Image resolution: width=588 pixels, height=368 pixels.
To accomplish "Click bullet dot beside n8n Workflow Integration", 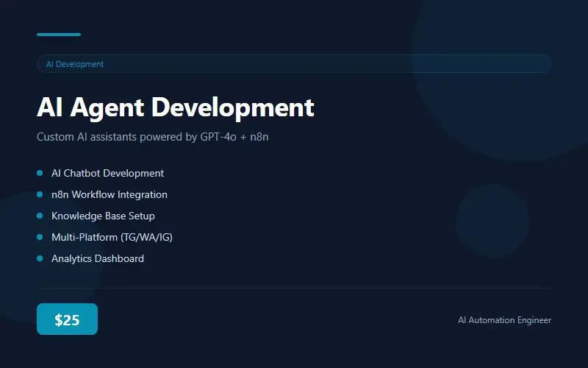I will click(40, 194).
